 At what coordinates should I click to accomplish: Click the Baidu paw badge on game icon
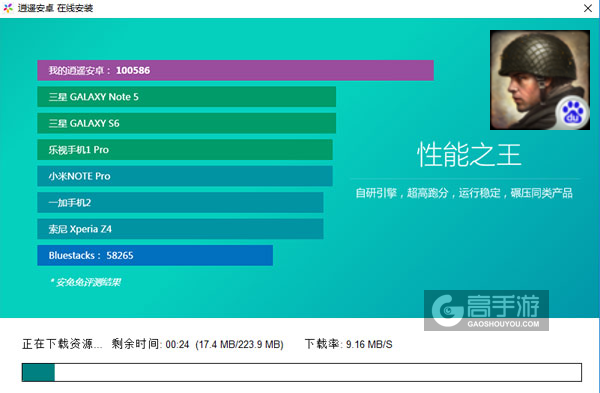click(572, 114)
